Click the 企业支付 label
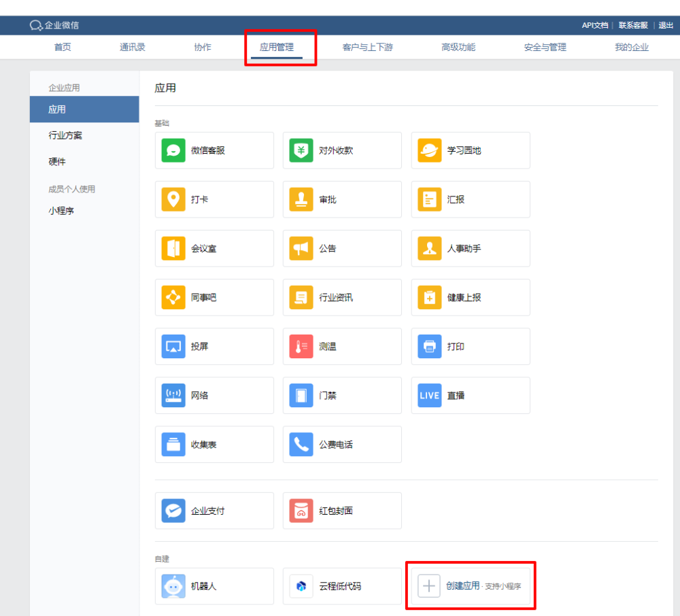Viewport: 680px width, 616px height. tap(207, 511)
